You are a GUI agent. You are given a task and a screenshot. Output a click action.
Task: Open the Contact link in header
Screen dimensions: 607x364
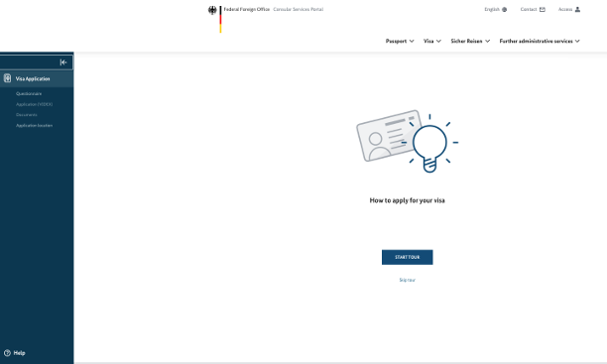[533, 9]
